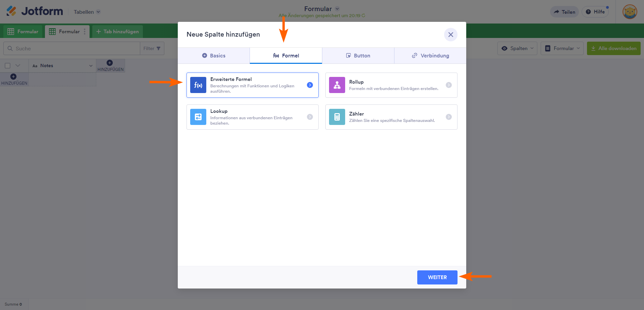Click the plus icon to add row
Image resolution: width=644 pixels, height=310 pixels.
coord(13,77)
